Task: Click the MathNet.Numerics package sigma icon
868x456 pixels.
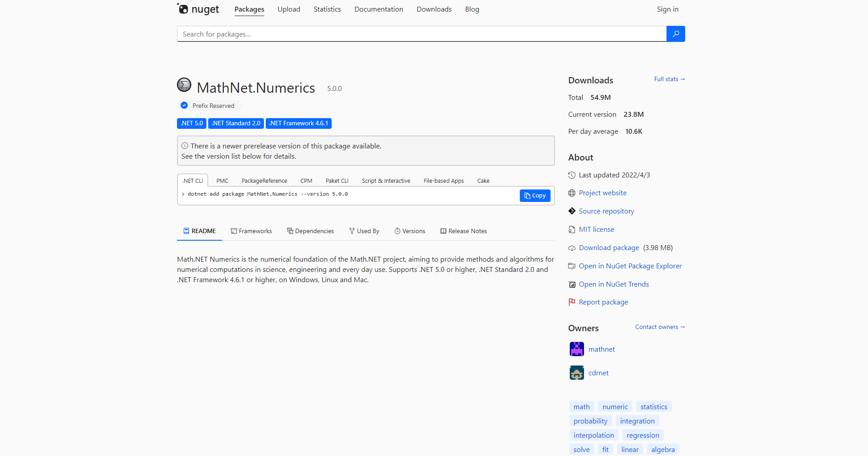Action: click(184, 85)
